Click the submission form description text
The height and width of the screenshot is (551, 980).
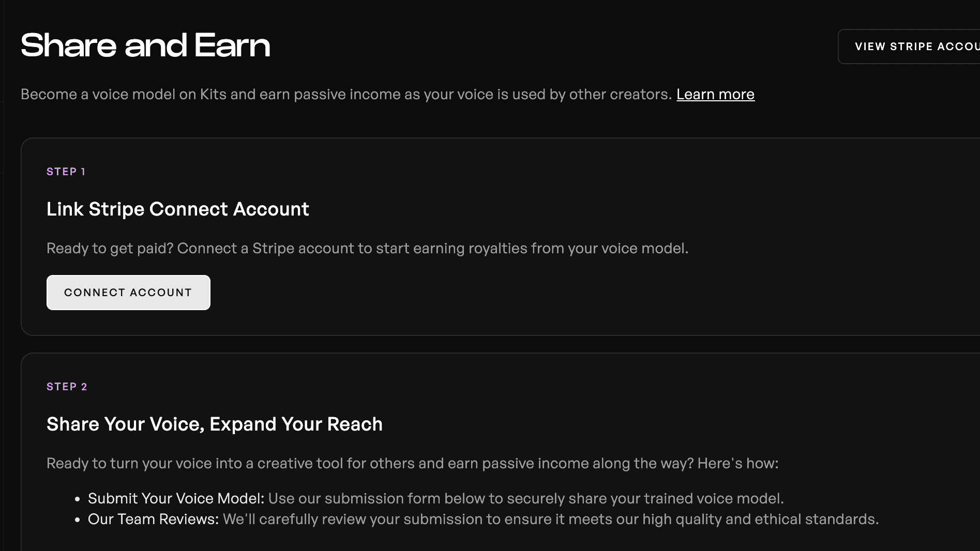click(526, 498)
